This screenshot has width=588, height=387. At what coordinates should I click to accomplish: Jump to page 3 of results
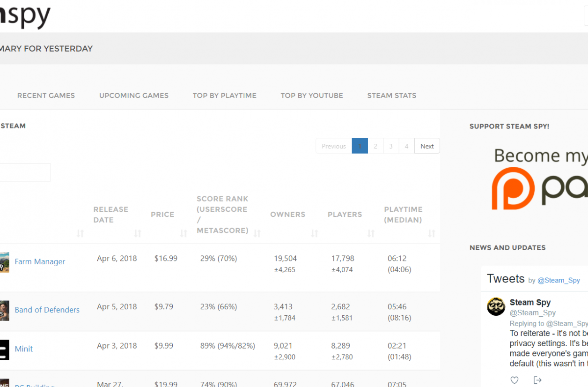(391, 146)
